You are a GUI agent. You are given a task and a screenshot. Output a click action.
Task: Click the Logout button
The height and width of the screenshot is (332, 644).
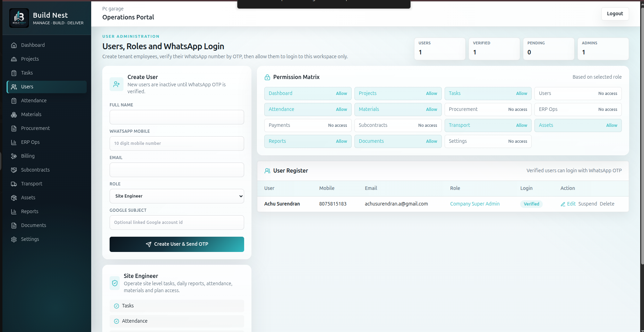[615, 14]
